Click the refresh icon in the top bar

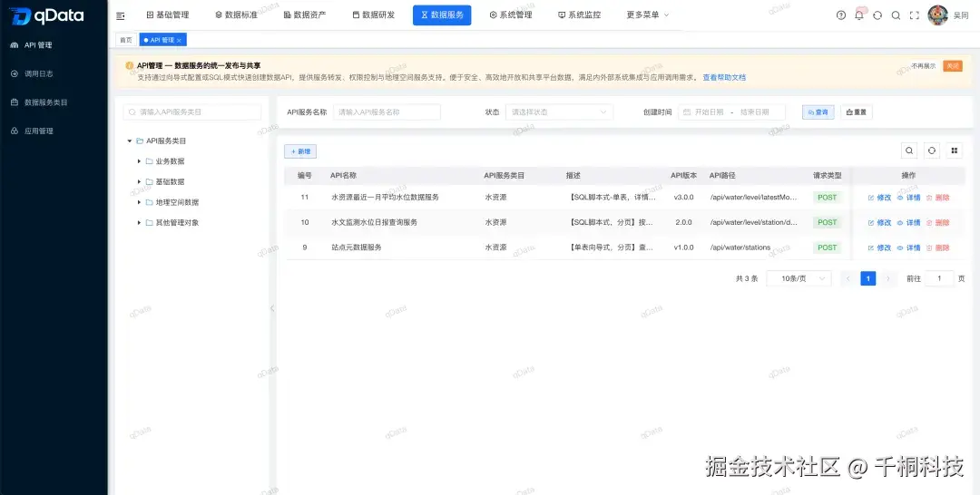coord(877,15)
